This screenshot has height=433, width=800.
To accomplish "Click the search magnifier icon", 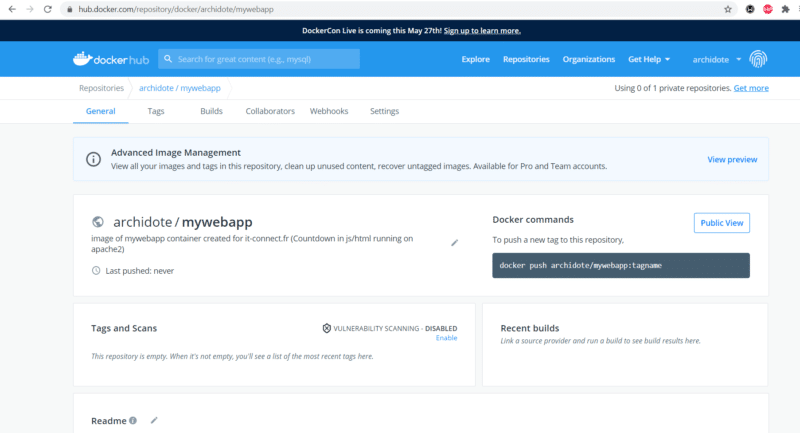I will click(x=168, y=59).
